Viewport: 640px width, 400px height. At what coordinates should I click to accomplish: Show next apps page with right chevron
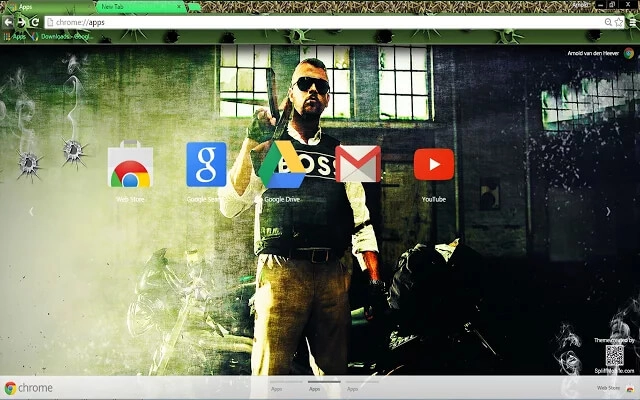[x=608, y=211]
